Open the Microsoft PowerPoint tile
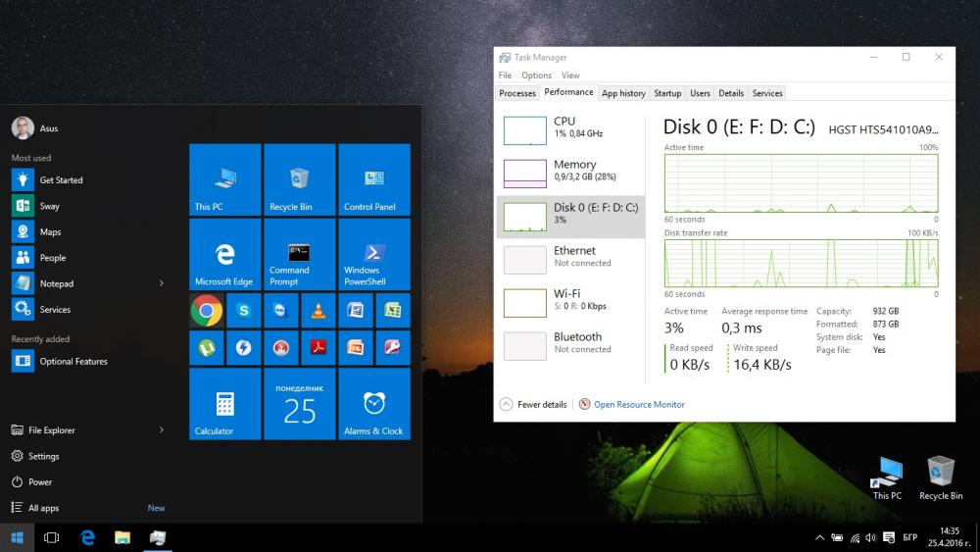 (355, 348)
